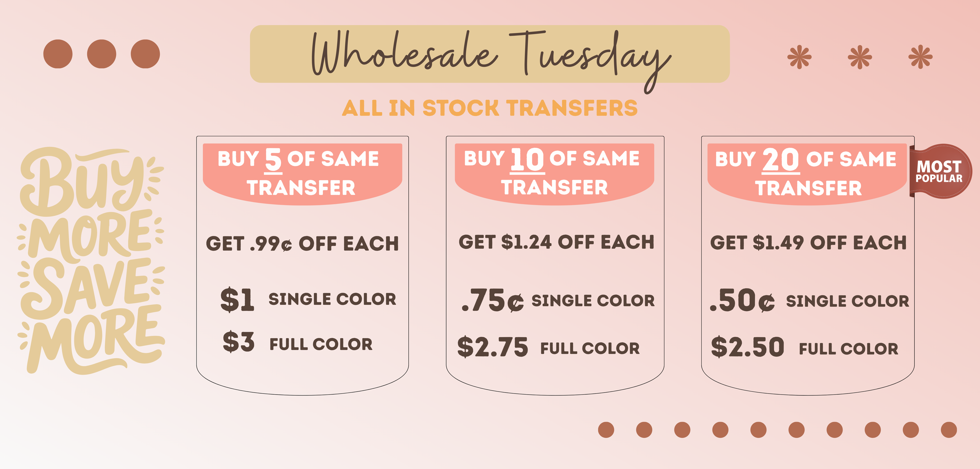Select the Buy 20 of Same Transfer header
The width and height of the screenshot is (980, 469).
pyautogui.click(x=807, y=173)
